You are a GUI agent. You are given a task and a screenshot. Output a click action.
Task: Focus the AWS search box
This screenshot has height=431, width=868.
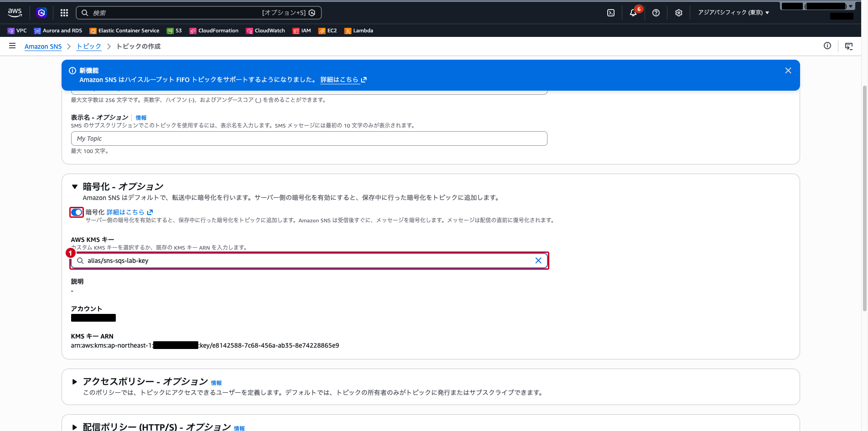(199, 13)
